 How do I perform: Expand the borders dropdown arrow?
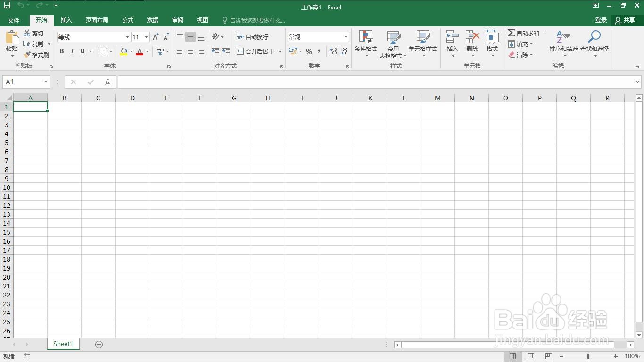coord(111,51)
